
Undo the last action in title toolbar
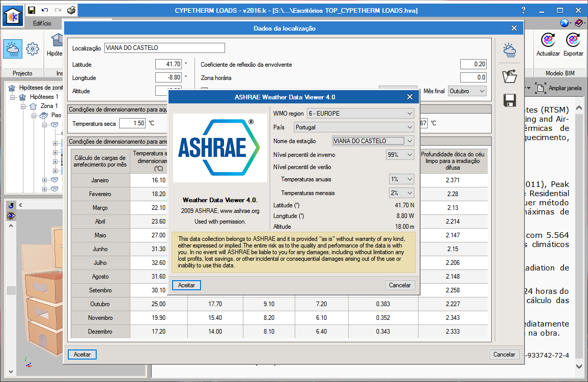45,10
